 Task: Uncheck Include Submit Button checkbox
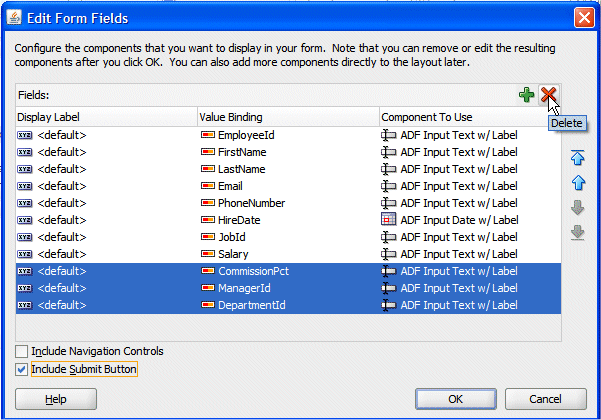21,369
